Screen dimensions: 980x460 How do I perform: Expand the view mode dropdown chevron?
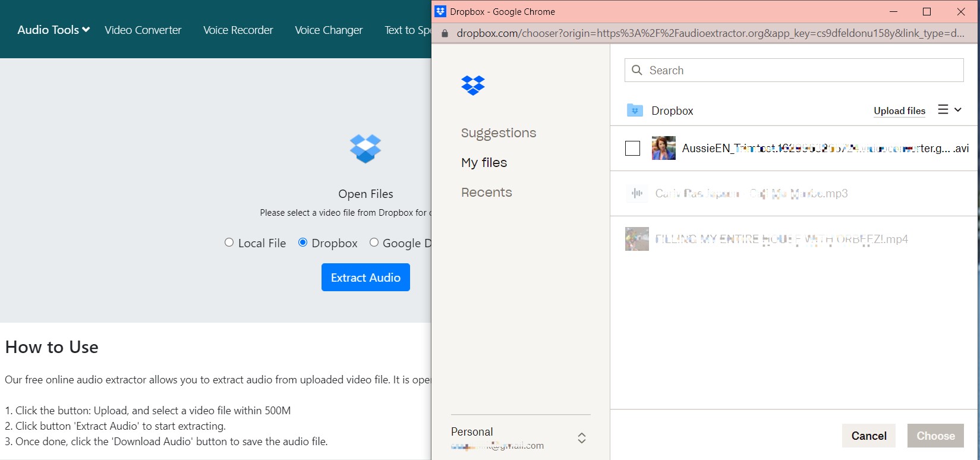coord(958,109)
